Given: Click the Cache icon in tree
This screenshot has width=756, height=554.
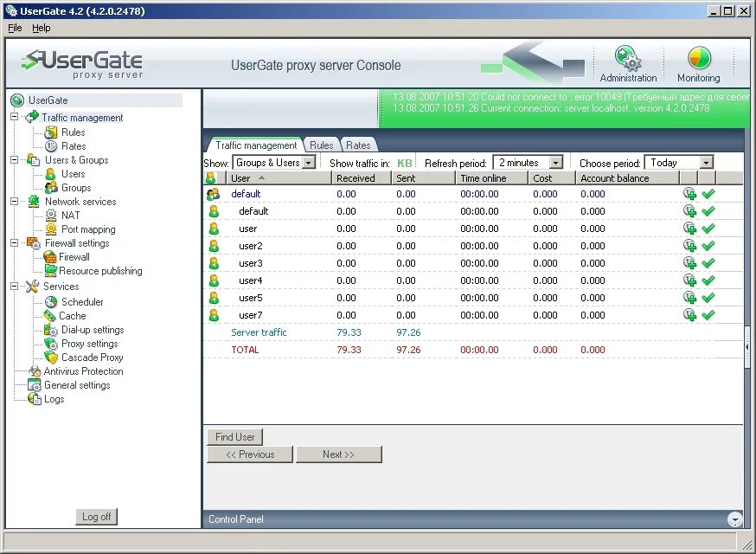Looking at the screenshot, I should (x=49, y=316).
